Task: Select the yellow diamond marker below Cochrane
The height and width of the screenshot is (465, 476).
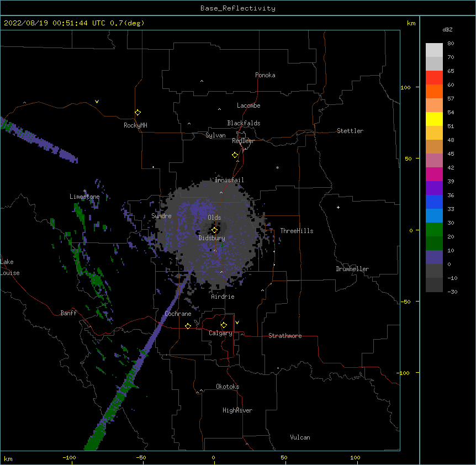Action: [x=188, y=326]
